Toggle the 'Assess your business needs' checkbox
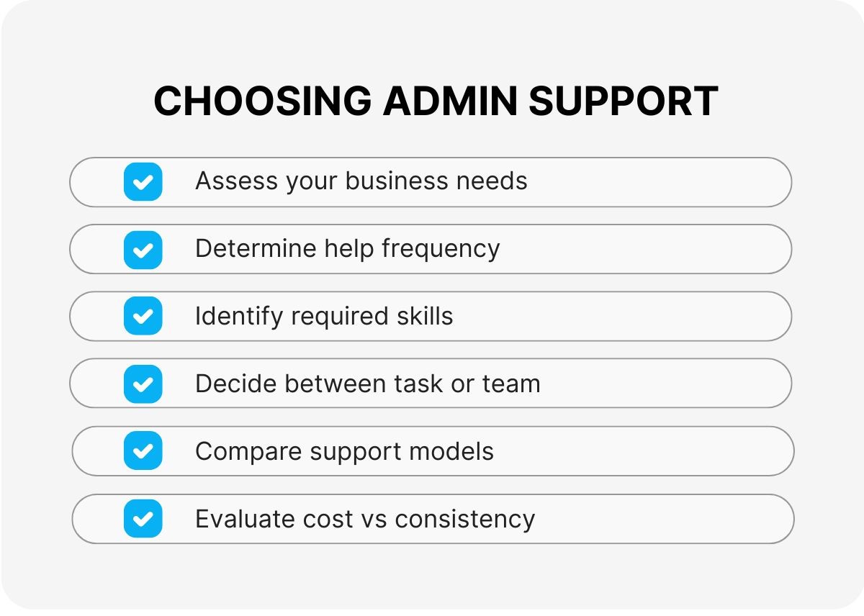Image resolution: width=864 pixels, height=616 pixels. pos(143,181)
